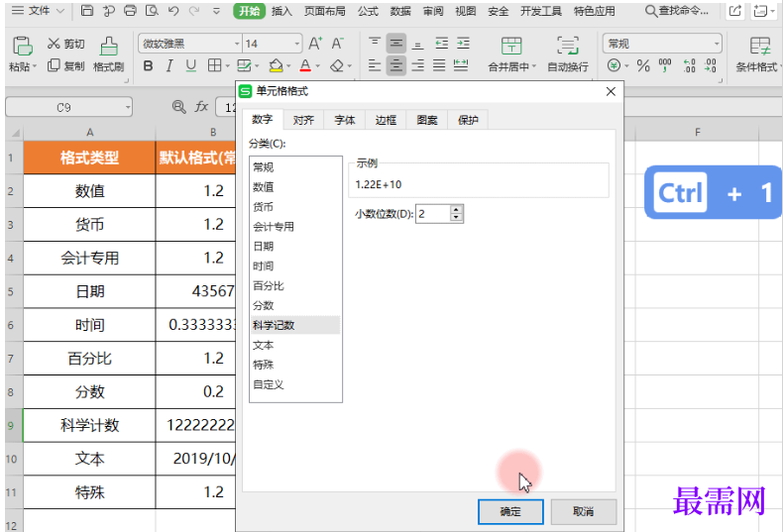
Task: Expand the number format dropdown (常规)
Action: pos(716,45)
